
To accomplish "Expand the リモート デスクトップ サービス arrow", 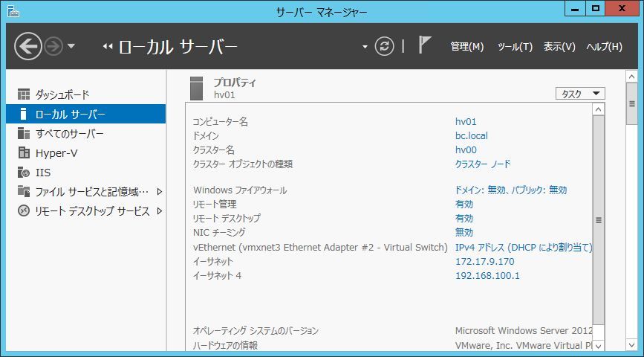I will [160, 211].
